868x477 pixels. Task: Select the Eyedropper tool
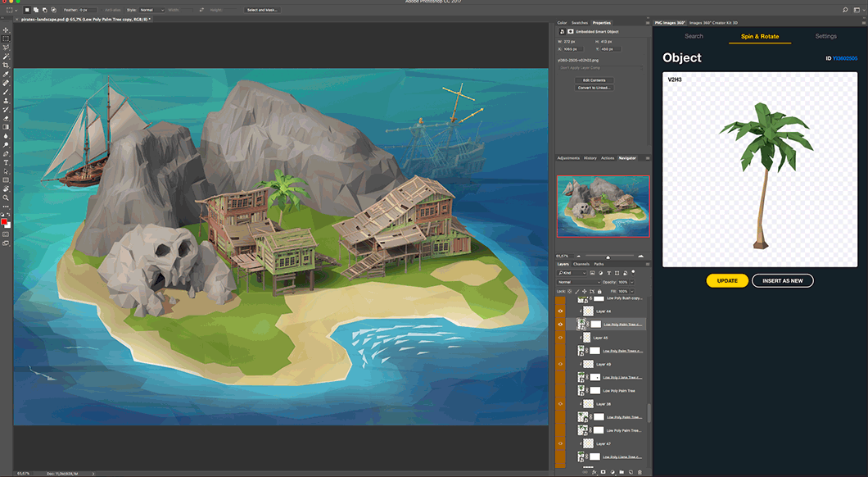[x=6, y=75]
